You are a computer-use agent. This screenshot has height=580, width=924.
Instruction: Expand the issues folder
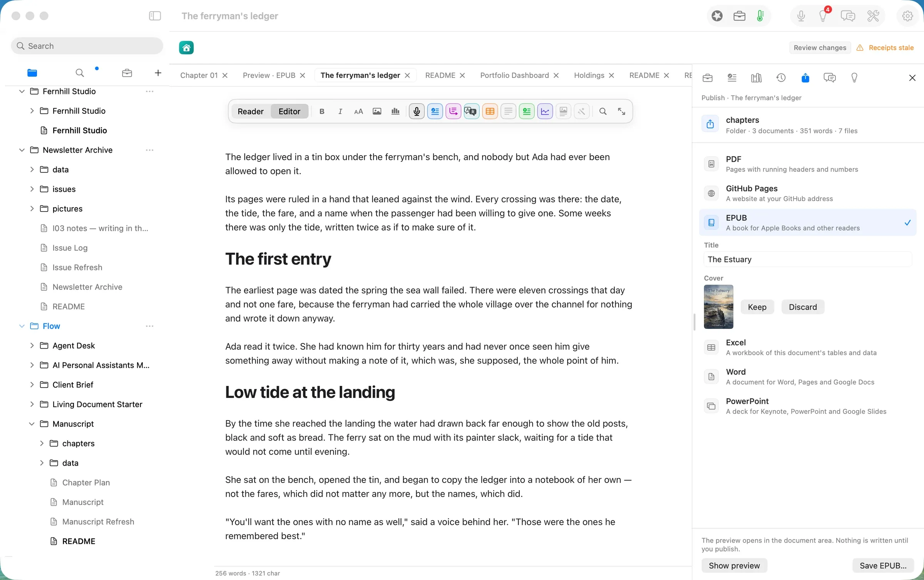[32, 189]
